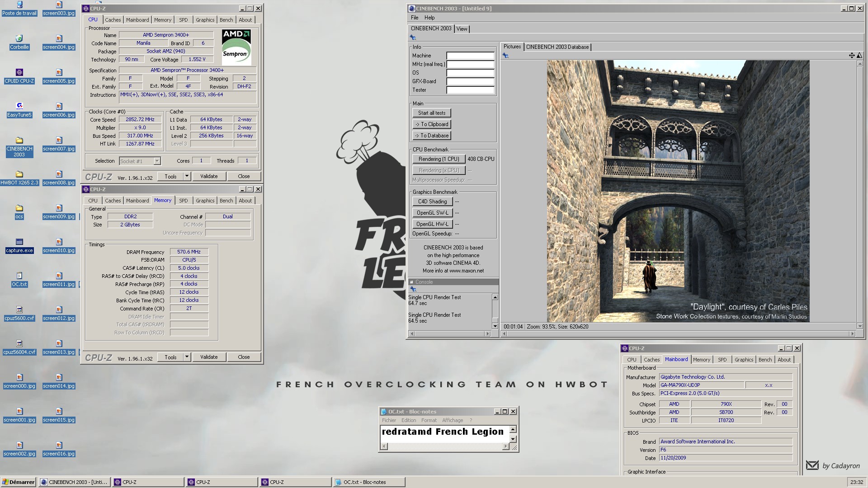Click AMD Sempron logo in CPU-Z

click(236, 47)
